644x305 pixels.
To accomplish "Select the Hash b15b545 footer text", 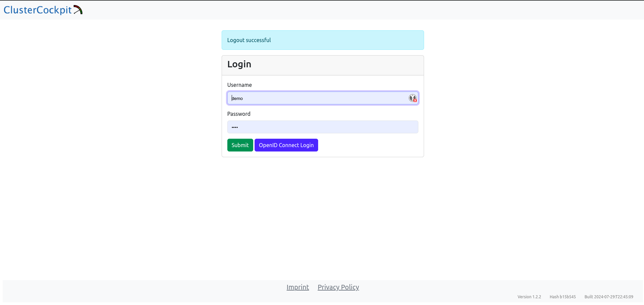I will click(563, 297).
